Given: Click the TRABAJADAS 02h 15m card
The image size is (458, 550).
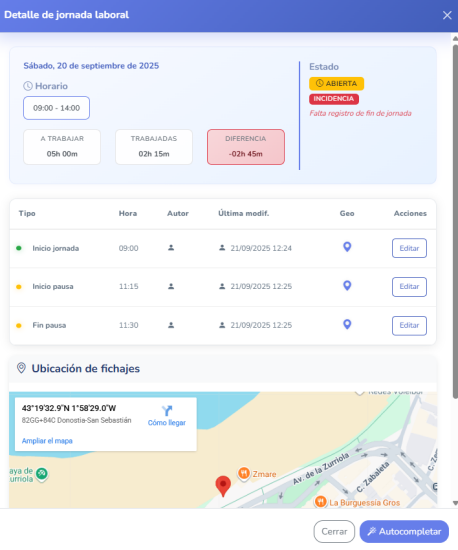Looking at the screenshot, I should [154, 147].
